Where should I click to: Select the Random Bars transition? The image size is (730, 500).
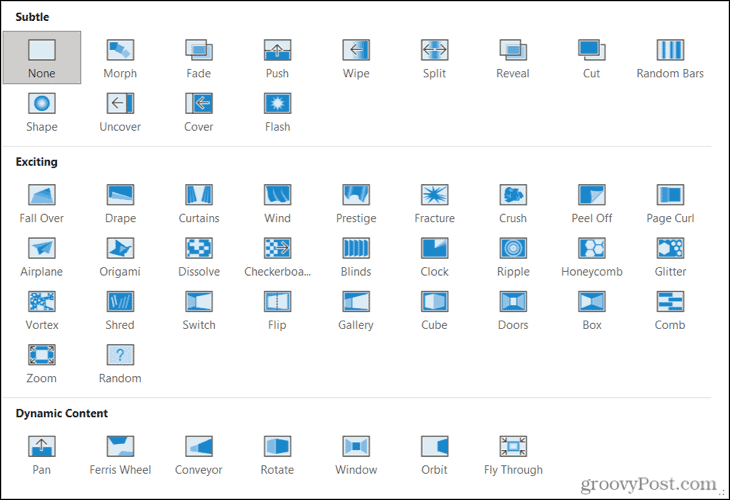click(670, 58)
